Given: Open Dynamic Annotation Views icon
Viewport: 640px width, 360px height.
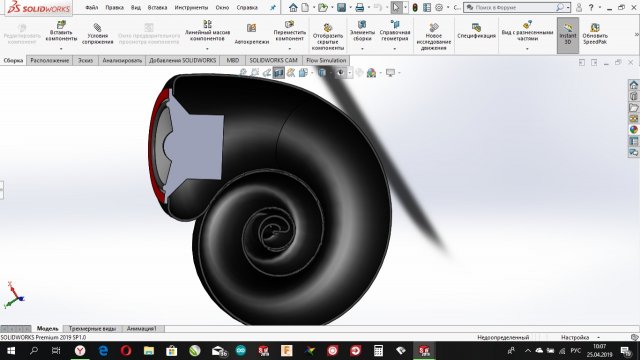Looking at the screenshot, I should [x=291, y=73].
